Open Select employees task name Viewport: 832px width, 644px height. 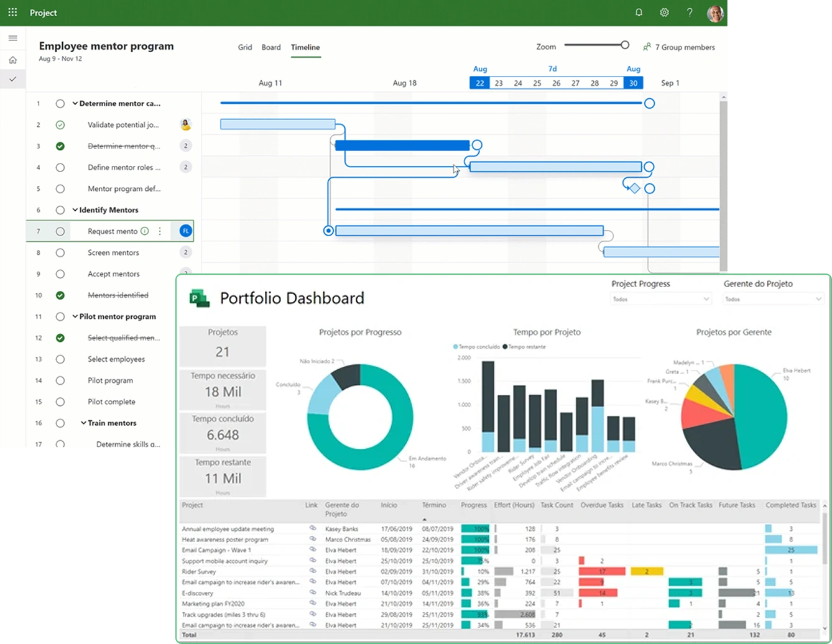point(116,359)
